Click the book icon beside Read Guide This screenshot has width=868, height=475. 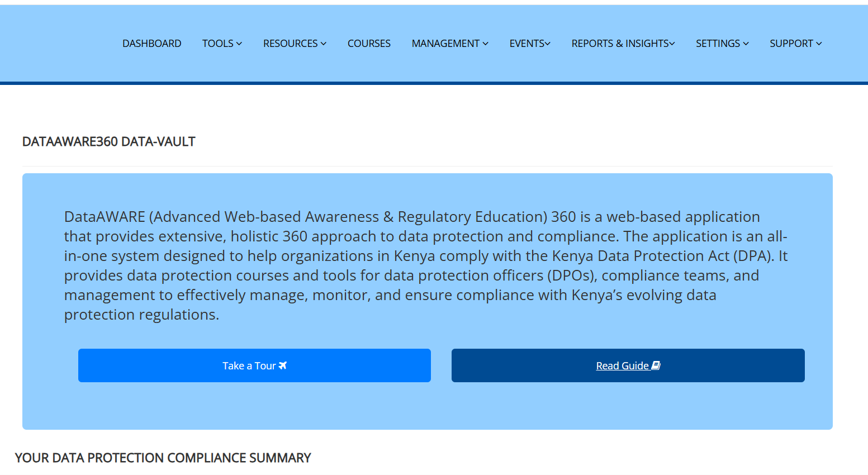pos(656,365)
